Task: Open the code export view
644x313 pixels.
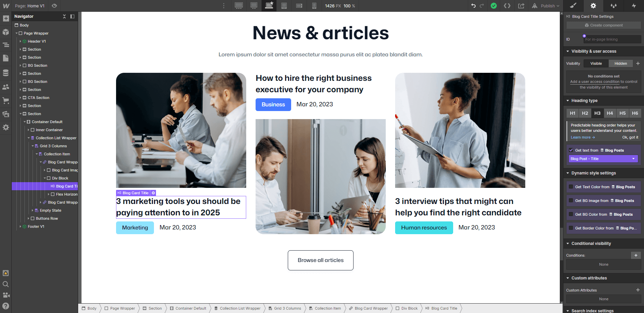Action: click(x=507, y=6)
